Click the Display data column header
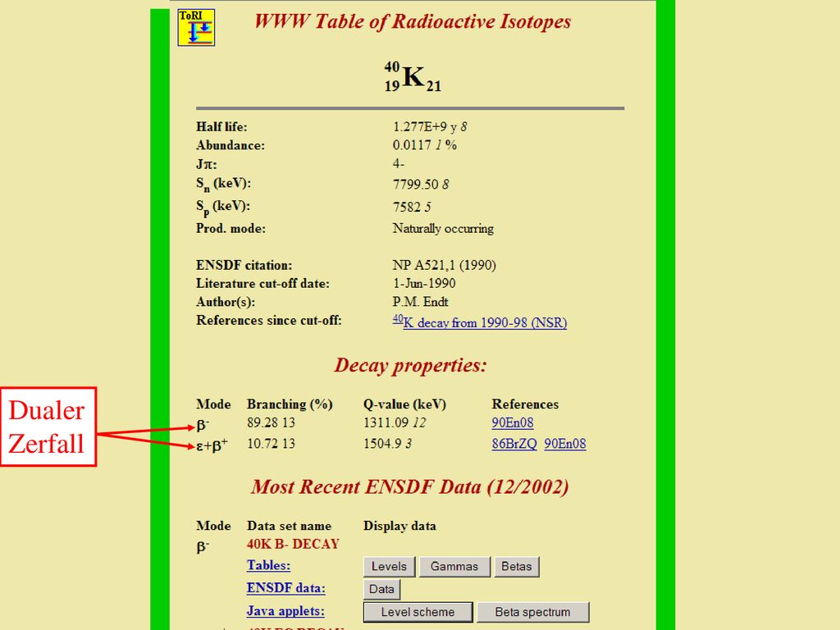The height and width of the screenshot is (630, 840). point(399,526)
